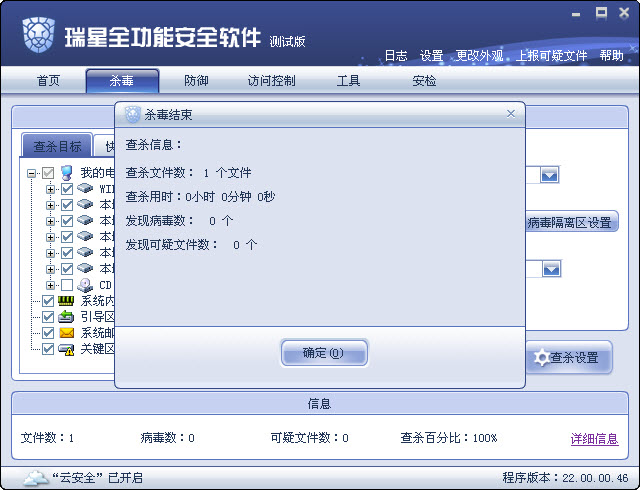Open the 工具 tab
The height and width of the screenshot is (490, 640).
(348, 80)
